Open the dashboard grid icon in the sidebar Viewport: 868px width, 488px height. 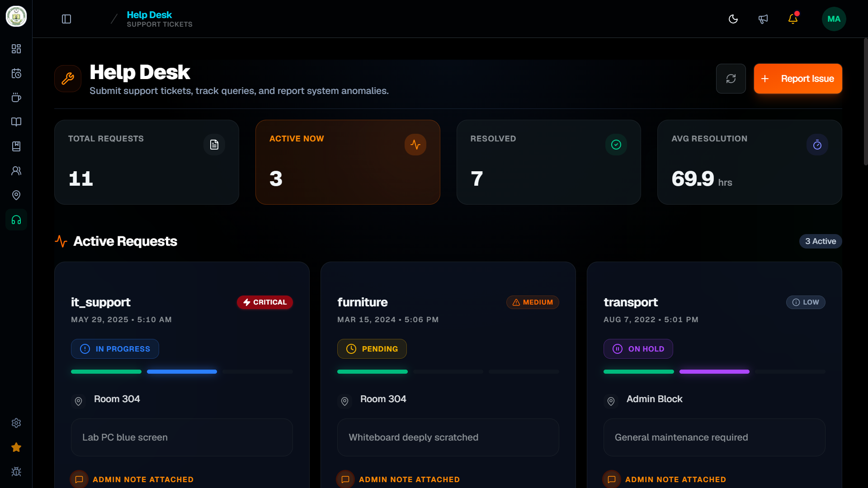point(16,49)
